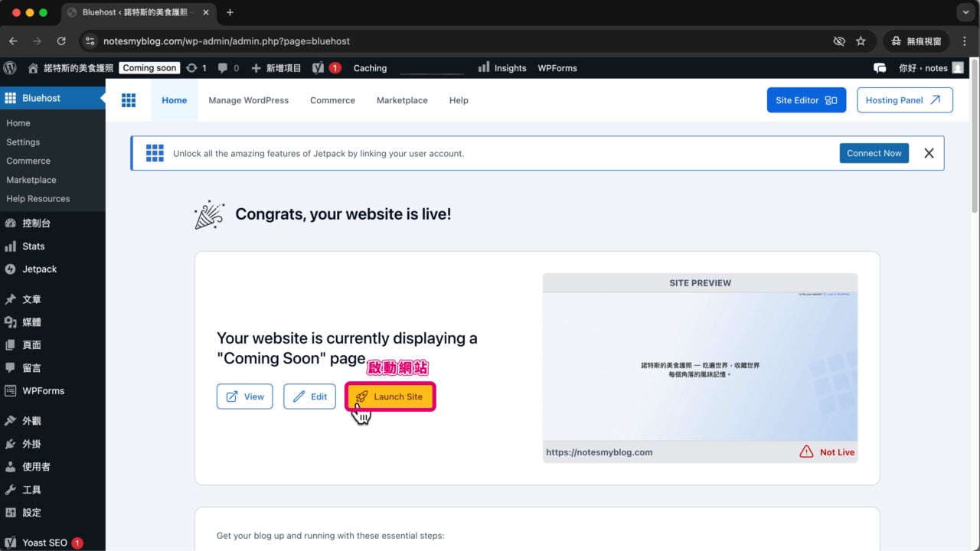
Task: Expand the Coming soon status dropdown
Action: [x=149, y=67]
